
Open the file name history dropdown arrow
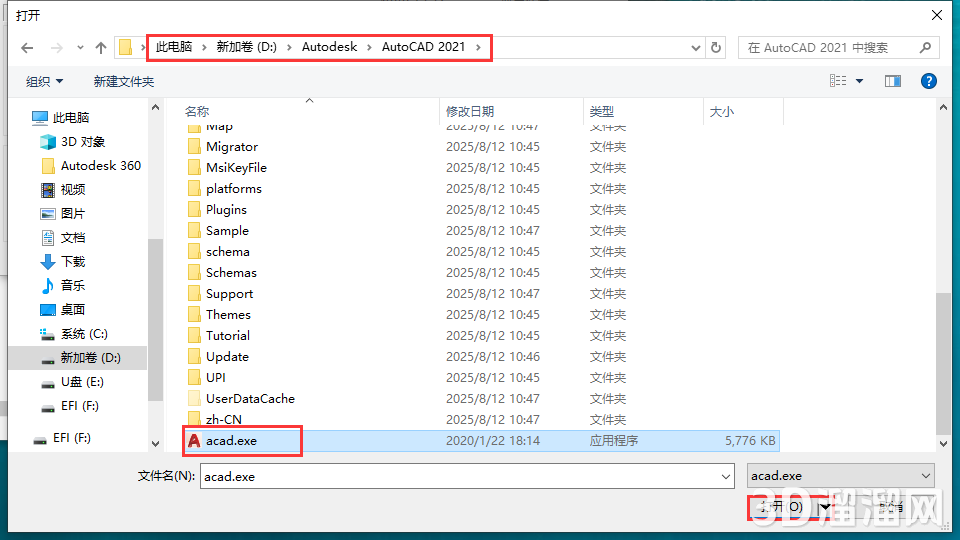[726, 476]
